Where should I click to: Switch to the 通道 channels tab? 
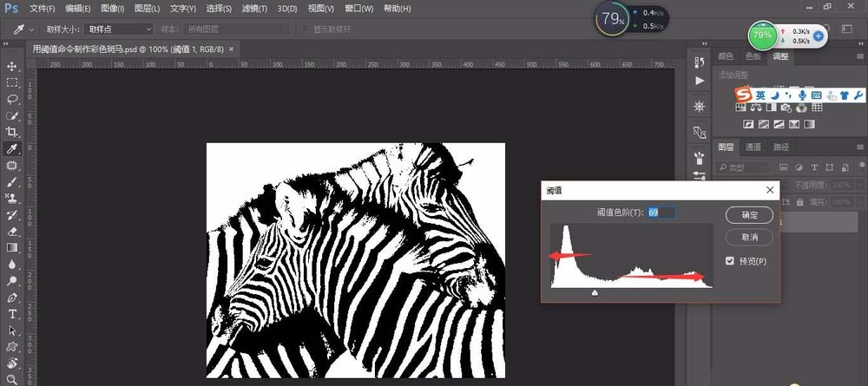pyautogui.click(x=753, y=147)
